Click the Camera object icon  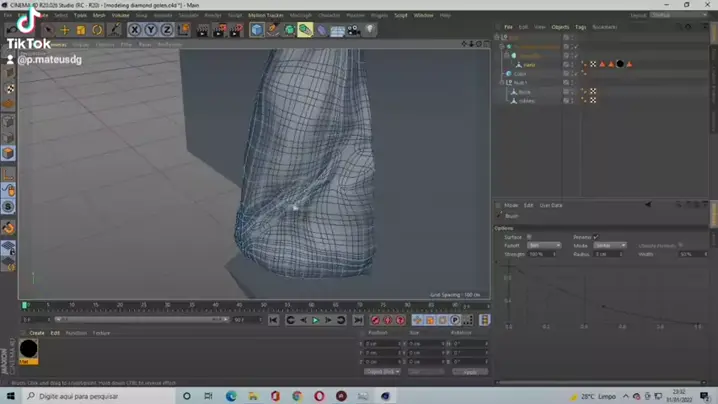[353, 30]
